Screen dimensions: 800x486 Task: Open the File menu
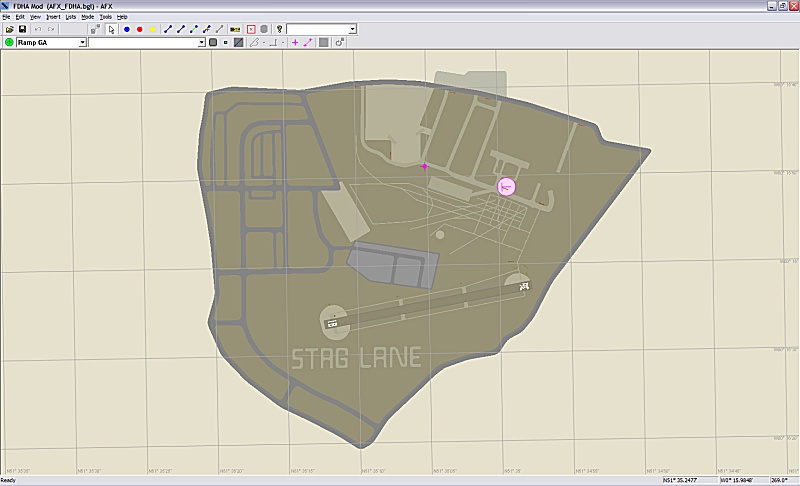6,17
